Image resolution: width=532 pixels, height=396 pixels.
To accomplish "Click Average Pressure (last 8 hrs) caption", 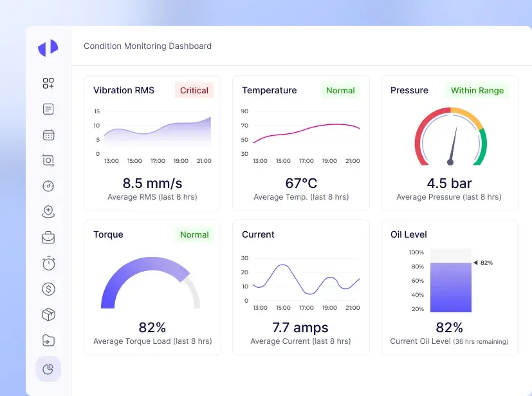I will (x=448, y=197).
